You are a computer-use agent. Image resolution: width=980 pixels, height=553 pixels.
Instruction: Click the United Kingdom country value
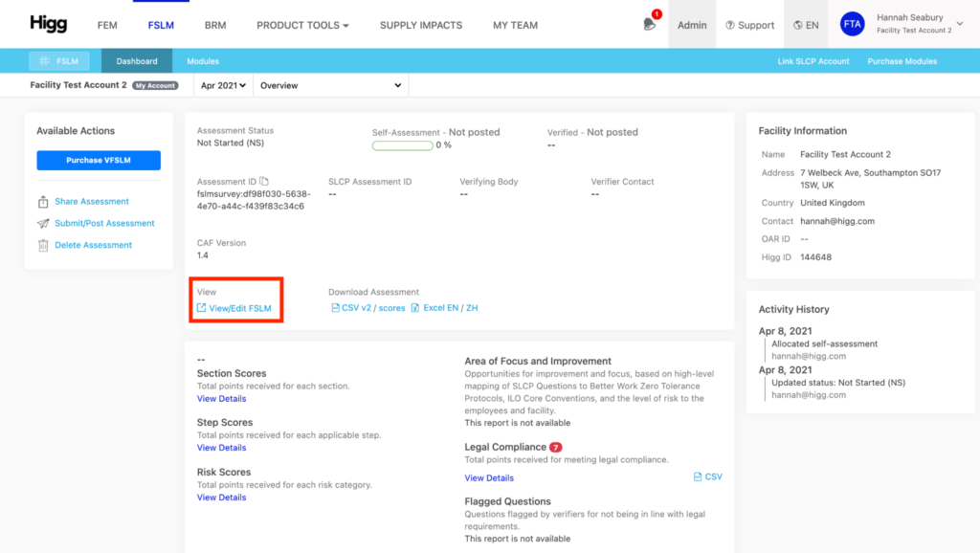[832, 203]
